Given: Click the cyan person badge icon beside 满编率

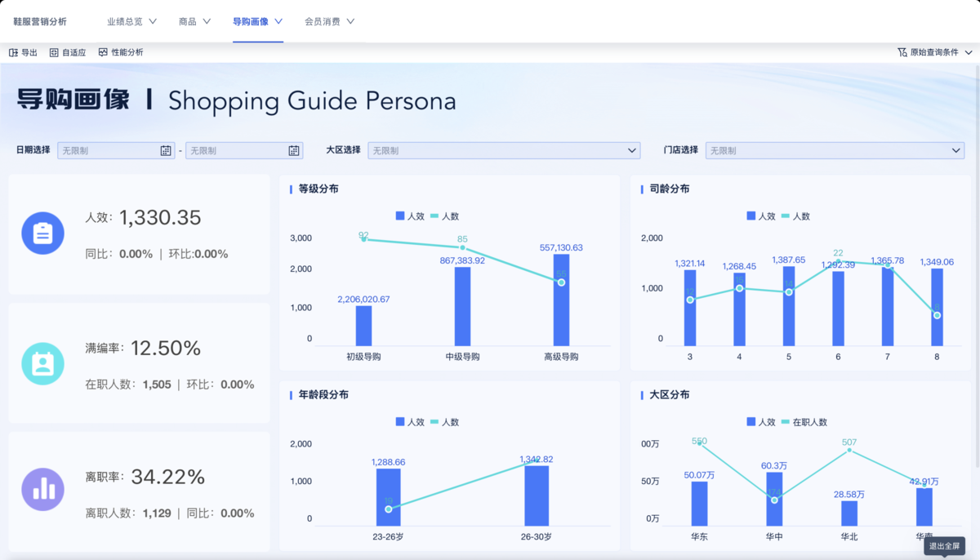Looking at the screenshot, I should pyautogui.click(x=42, y=363).
